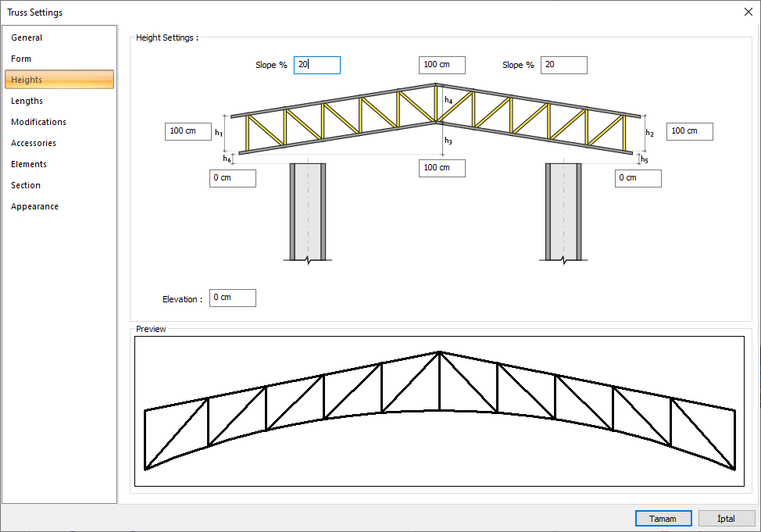Go to the Modifications section

tap(38, 121)
